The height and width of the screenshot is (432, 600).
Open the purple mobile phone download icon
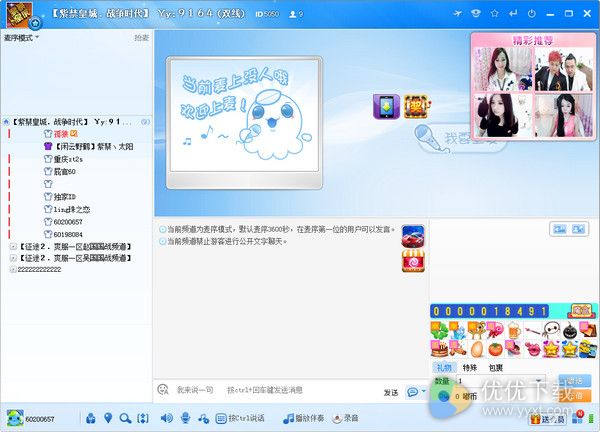(x=386, y=106)
